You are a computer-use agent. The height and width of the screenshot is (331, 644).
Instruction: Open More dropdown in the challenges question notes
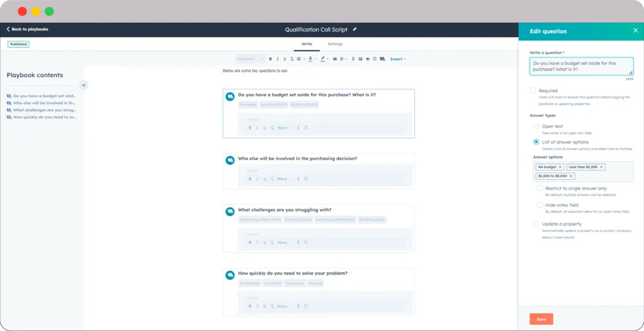tap(284, 242)
